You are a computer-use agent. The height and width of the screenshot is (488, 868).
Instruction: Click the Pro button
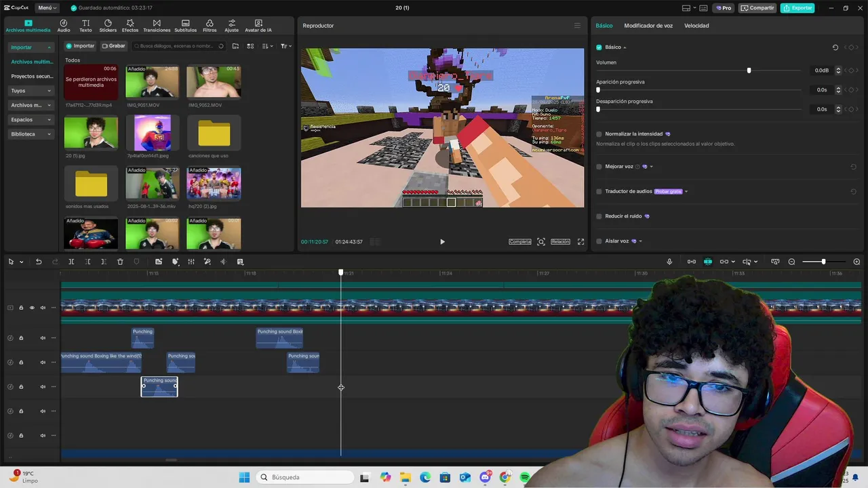click(723, 8)
